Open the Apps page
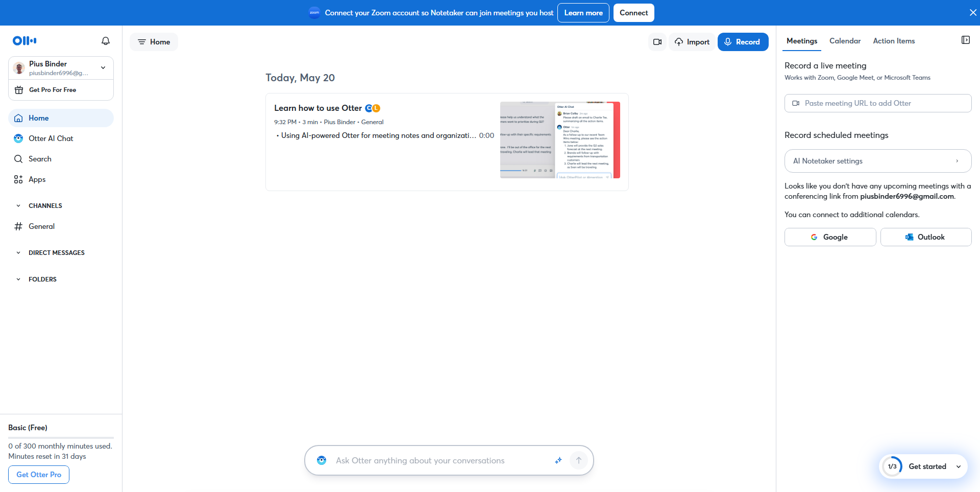The width and height of the screenshot is (980, 492). click(x=37, y=179)
